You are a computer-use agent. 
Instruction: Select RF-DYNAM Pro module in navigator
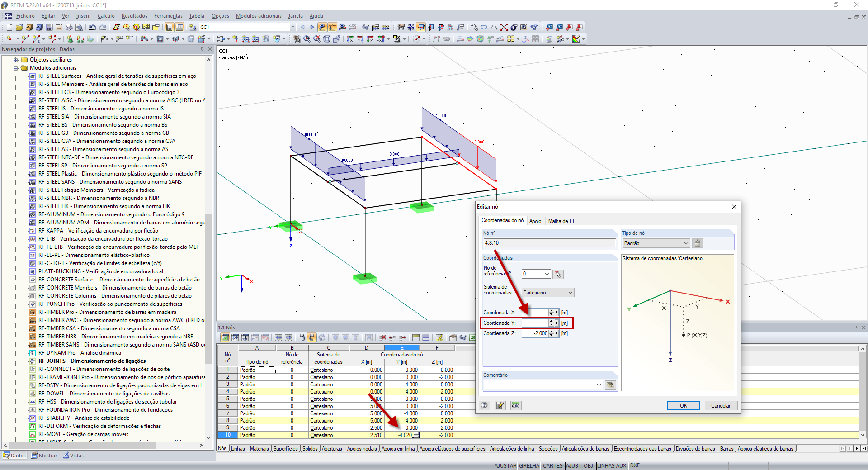click(x=80, y=353)
